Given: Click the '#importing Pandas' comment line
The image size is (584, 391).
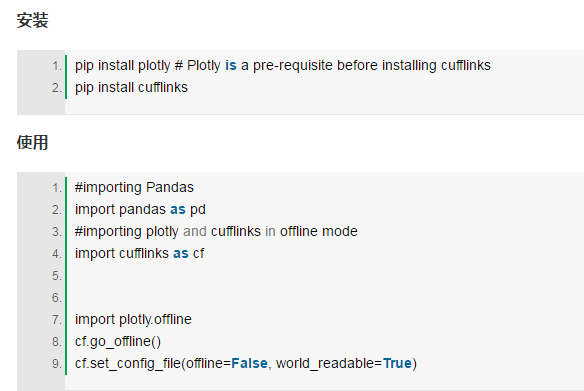Looking at the screenshot, I should pos(134,187).
